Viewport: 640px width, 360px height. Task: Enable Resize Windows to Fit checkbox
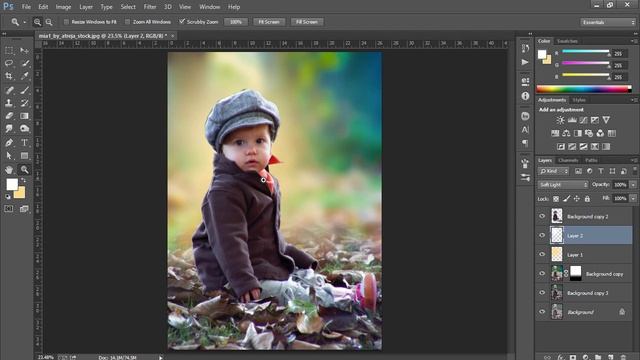coord(67,22)
